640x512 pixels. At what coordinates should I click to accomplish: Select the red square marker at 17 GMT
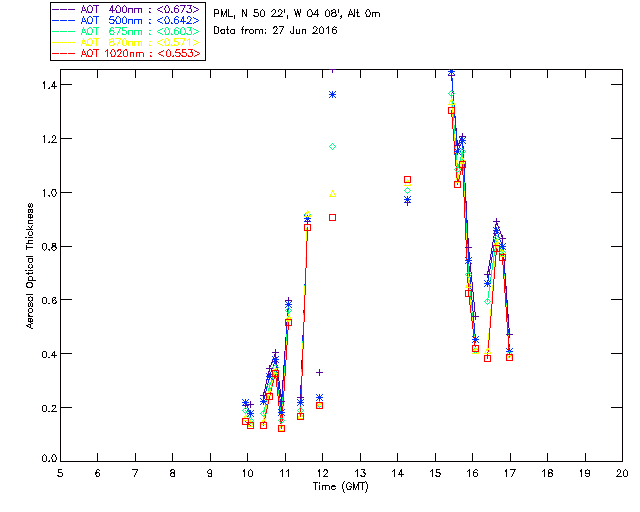tap(509, 357)
